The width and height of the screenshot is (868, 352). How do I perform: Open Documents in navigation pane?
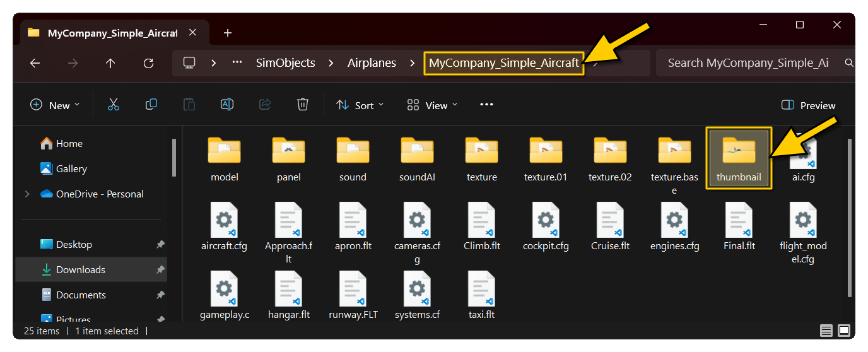point(73,295)
